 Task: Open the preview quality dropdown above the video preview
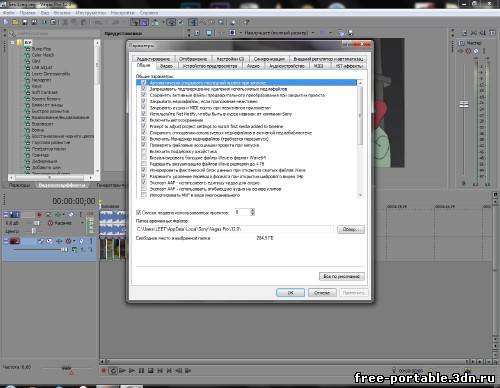pyautogui.click(x=279, y=33)
